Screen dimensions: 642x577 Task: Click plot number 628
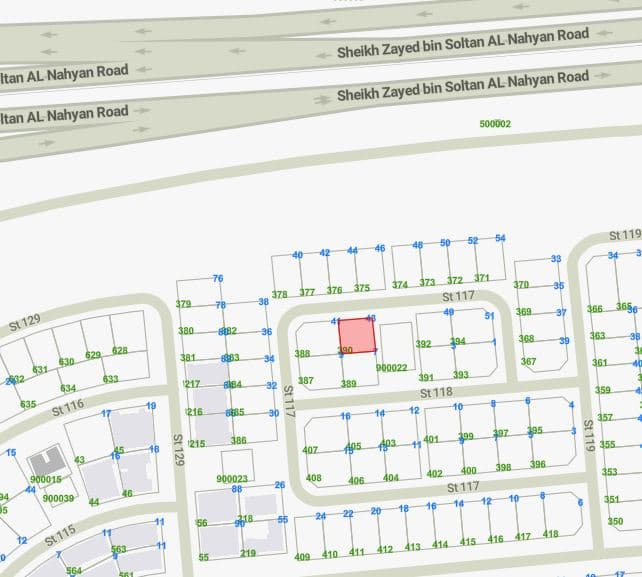(120, 351)
